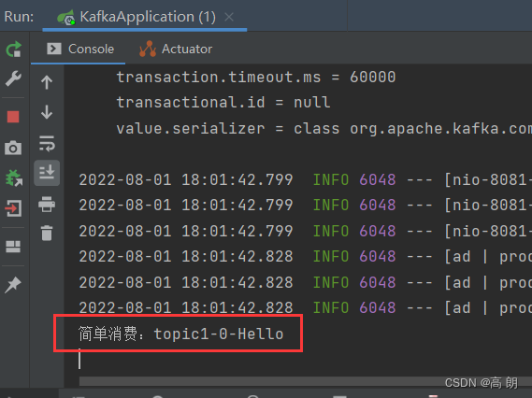Stop the running application with the red square
This screenshot has height=398, width=532.
click(13, 117)
